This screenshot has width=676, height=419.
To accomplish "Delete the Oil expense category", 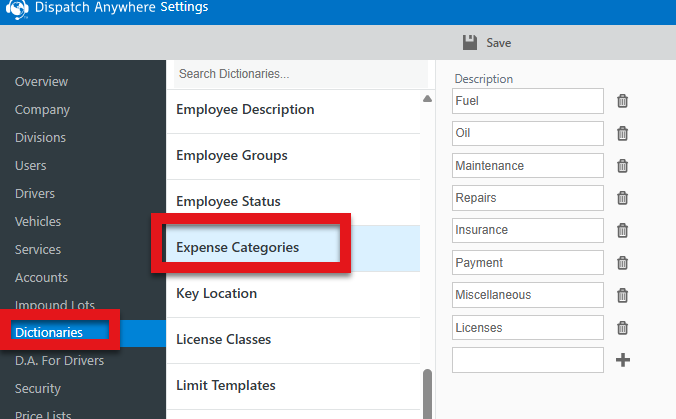I will (x=622, y=133).
